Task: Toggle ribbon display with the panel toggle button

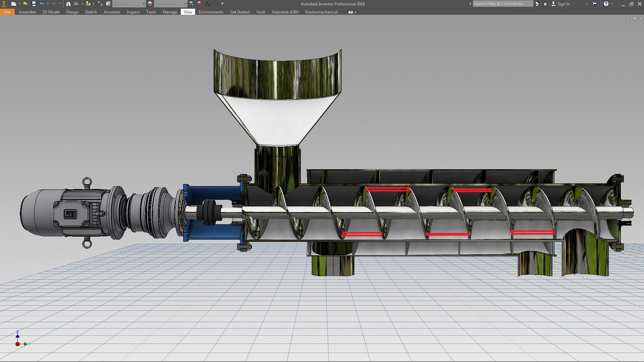Action: pyautogui.click(x=351, y=12)
